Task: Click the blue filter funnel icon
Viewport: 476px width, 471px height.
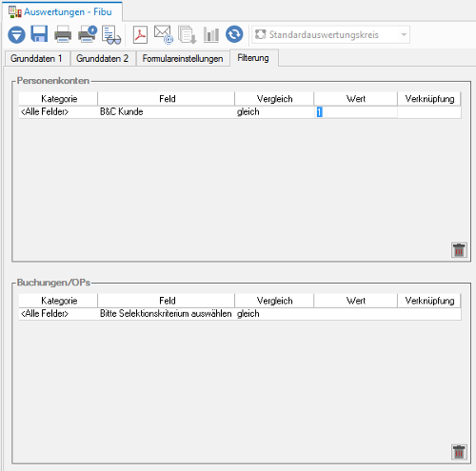Action: (x=16, y=34)
